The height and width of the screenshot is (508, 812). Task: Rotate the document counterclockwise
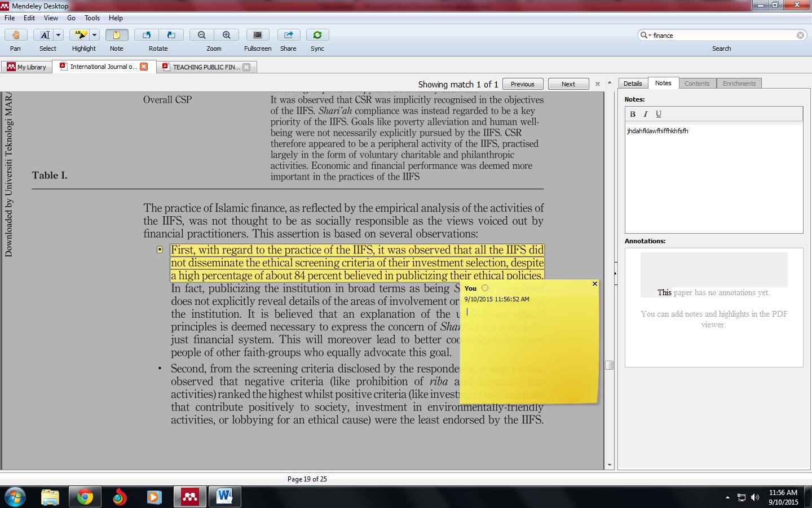(x=146, y=34)
